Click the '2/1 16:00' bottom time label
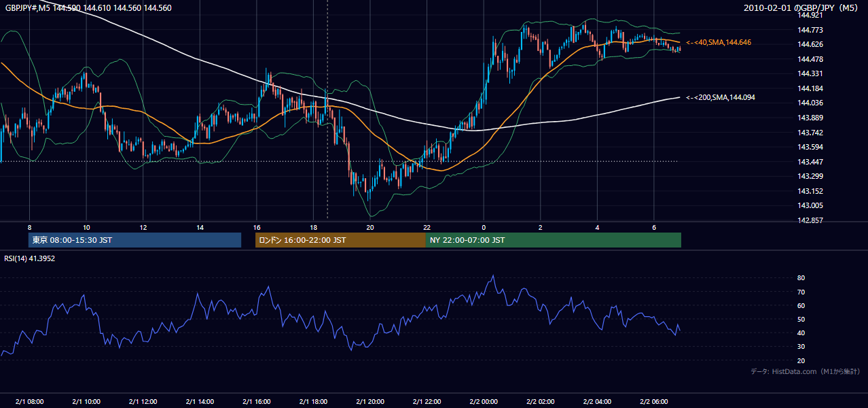Viewport: 868px width, 408px height. [x=256, y=401]
